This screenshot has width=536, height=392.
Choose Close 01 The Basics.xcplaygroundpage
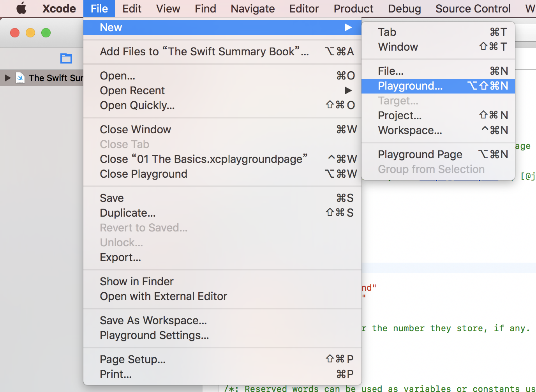tap(222, 159)
